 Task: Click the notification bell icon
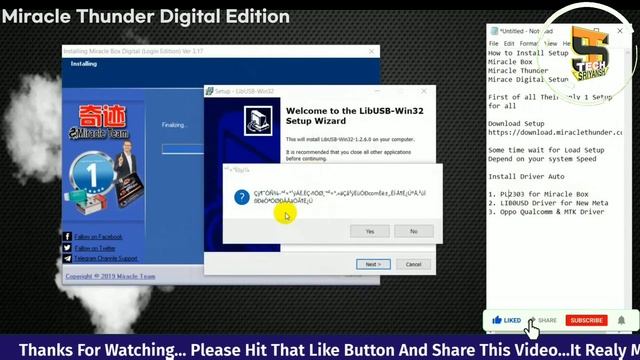621,320
